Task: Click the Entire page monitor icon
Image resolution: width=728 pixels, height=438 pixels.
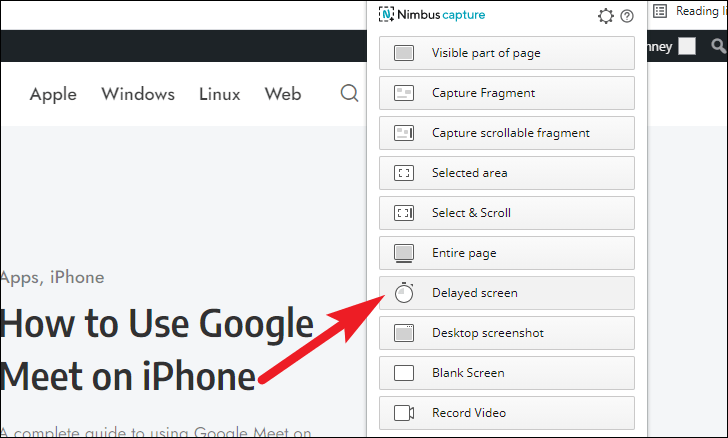Action: (404, 253)
